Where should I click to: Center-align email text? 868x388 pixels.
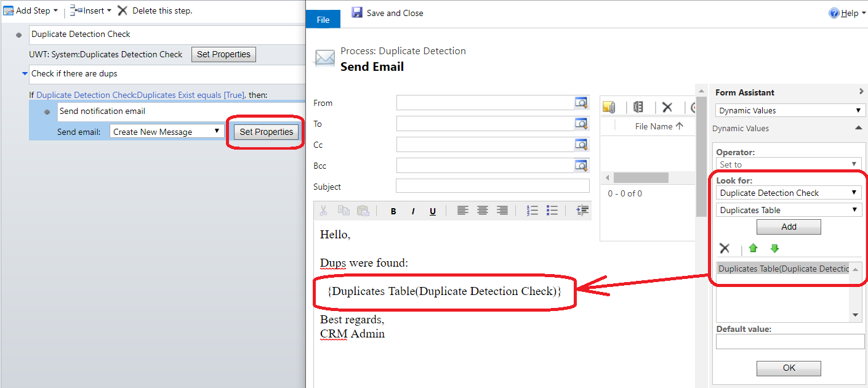tap(483, 211)
